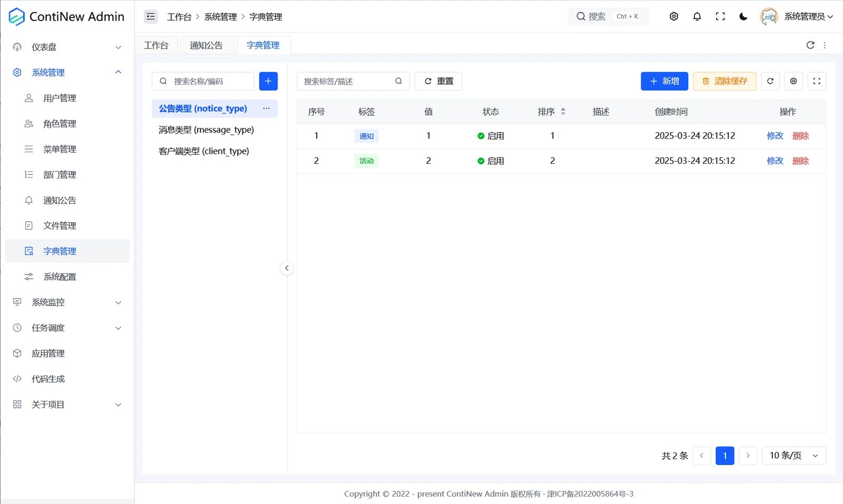Reload the page via tab bar refresh icon
Viewport: 843px width, 504px height.
coord(810,45)
